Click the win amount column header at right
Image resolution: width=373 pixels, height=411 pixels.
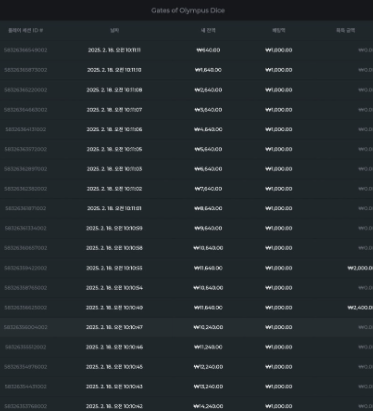345,30
